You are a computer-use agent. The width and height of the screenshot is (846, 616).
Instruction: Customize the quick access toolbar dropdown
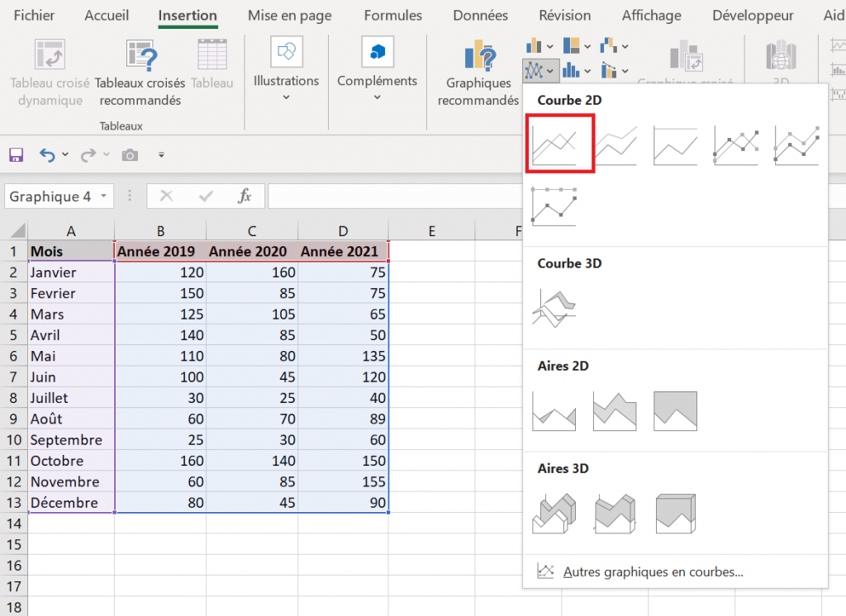pos(161,154)
